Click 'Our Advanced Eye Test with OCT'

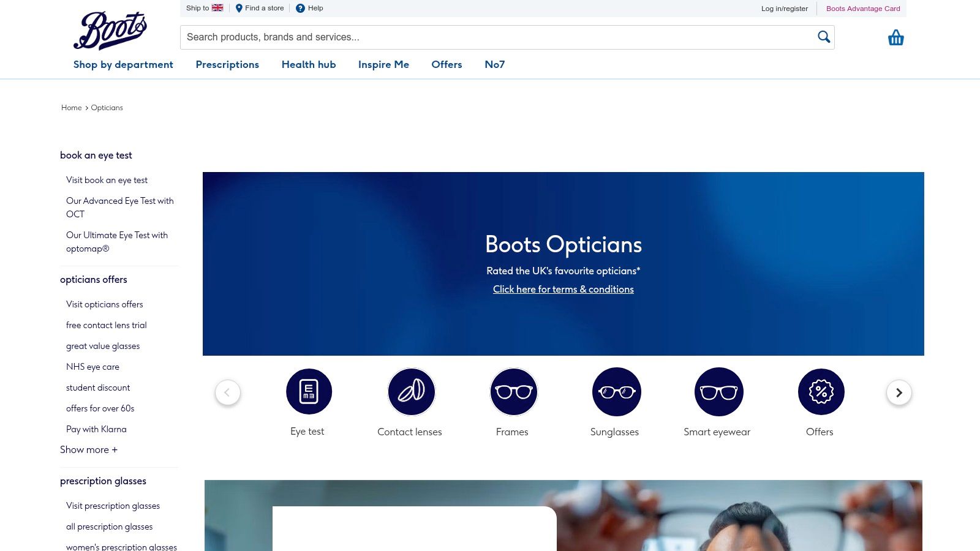[x=120, y=208]
